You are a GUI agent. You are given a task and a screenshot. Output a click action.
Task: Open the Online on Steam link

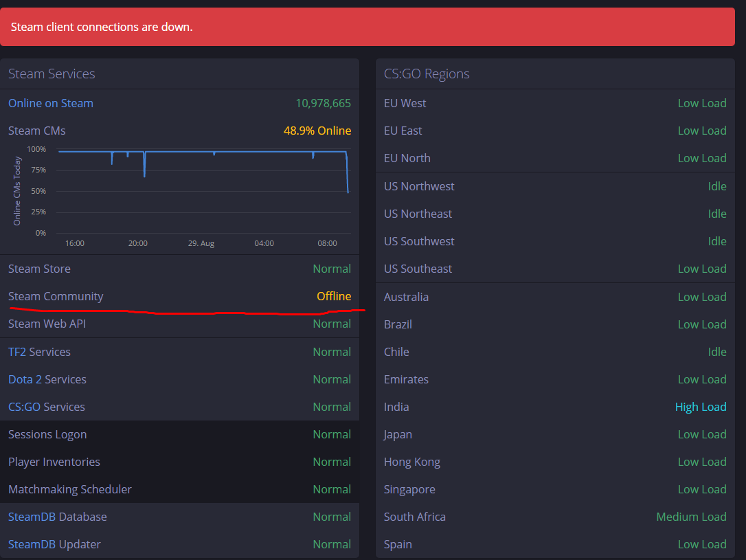click(50, 103)
